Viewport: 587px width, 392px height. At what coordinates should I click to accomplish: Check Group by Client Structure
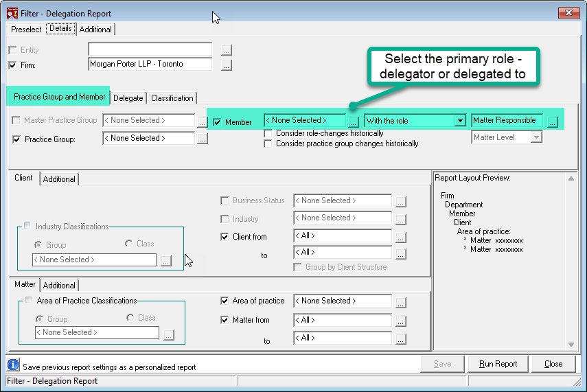pos(297,267)
